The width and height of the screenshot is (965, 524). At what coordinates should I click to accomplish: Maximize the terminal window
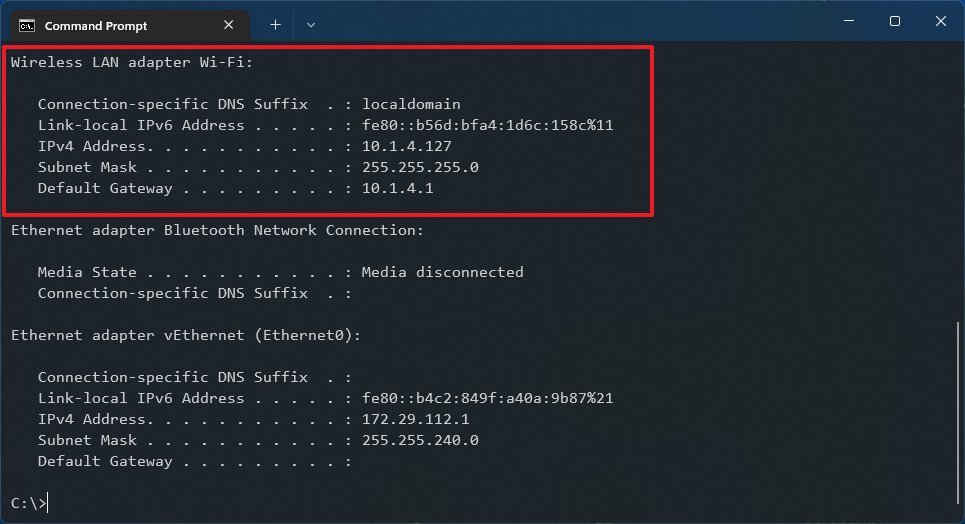pos(895,21)
